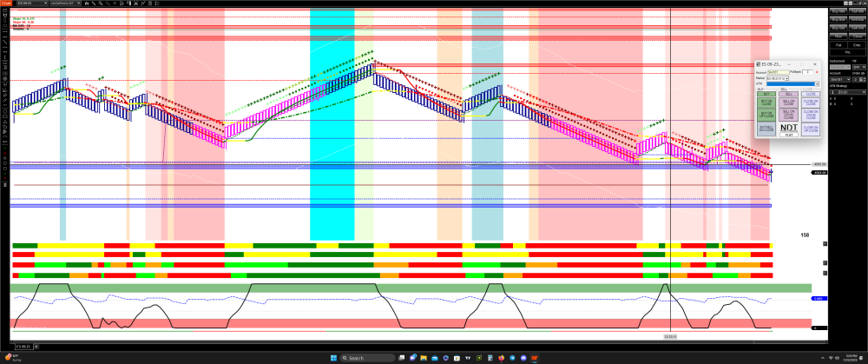Toggle the Chart Trader panel icon
868x364 pixels.
129,3
